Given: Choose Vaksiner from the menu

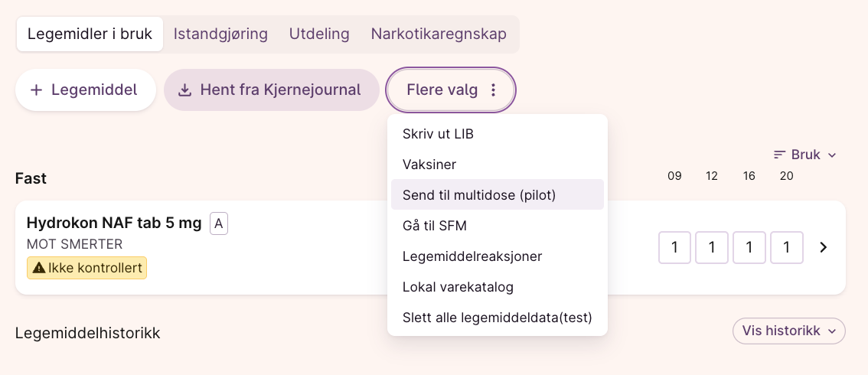Looking at the screenshot, I should 429,165.
